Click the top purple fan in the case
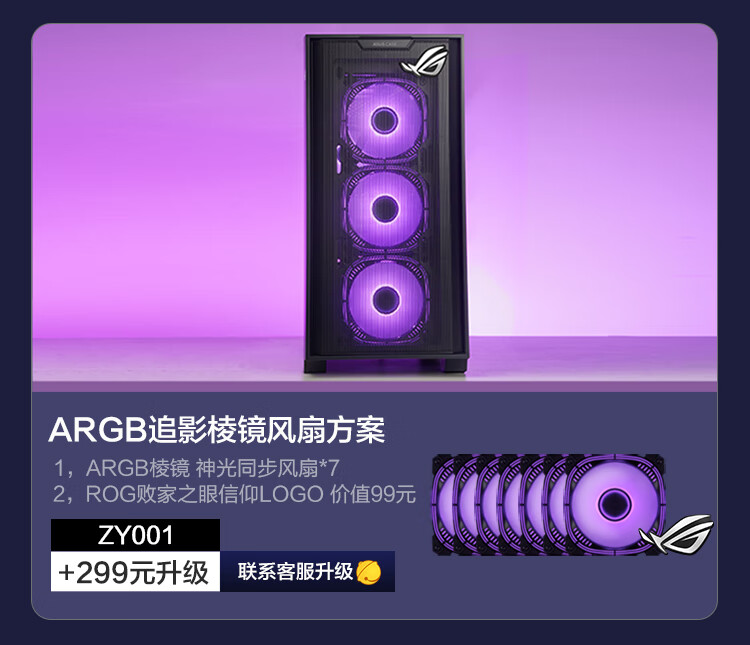 pyautogui.click(x=384, y=121)
